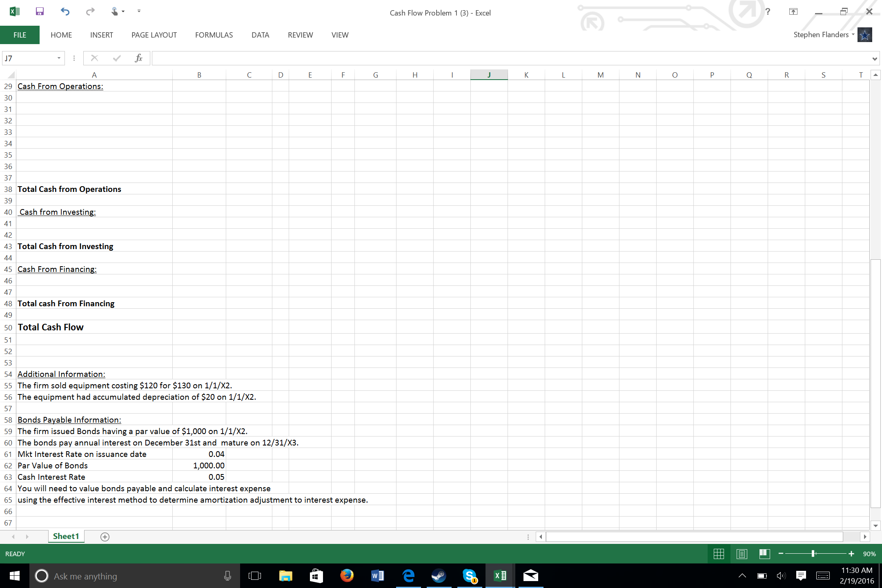The height and width of the screenshot is (588, 882).
Task: Click the Name Box showing J7
Action: (29, 58)
